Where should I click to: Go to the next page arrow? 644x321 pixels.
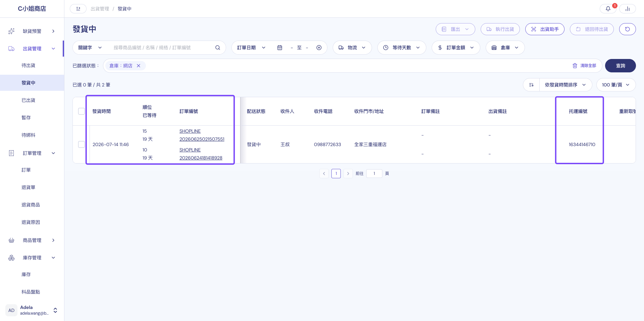click(x=348, y=174)
